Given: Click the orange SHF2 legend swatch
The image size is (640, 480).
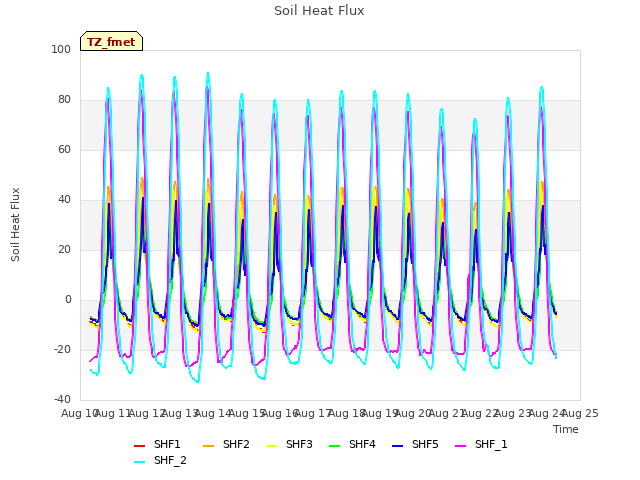Looking at the screenshot, I should (x=208, y=446).
